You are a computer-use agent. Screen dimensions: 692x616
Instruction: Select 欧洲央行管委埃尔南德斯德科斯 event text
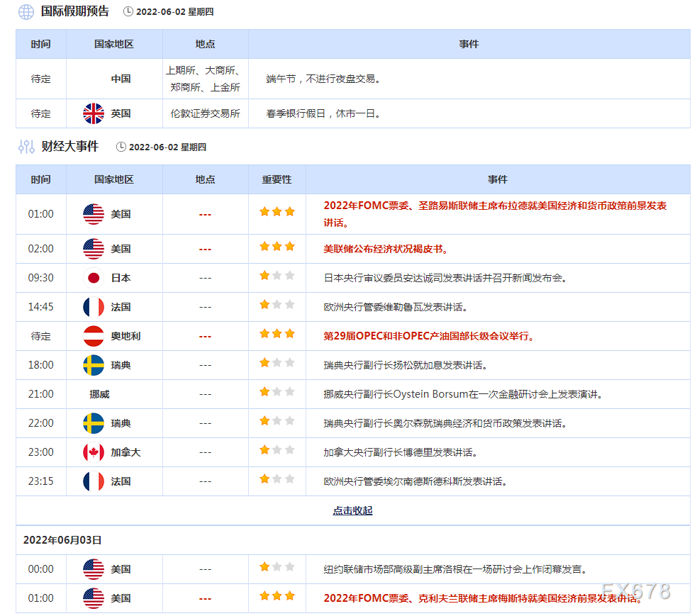click(x=415, y=481)
